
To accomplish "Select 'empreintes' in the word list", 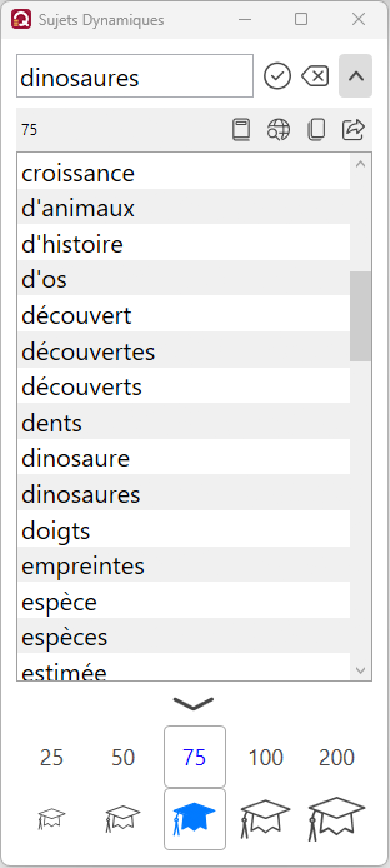I will click(x=83, y=565).
